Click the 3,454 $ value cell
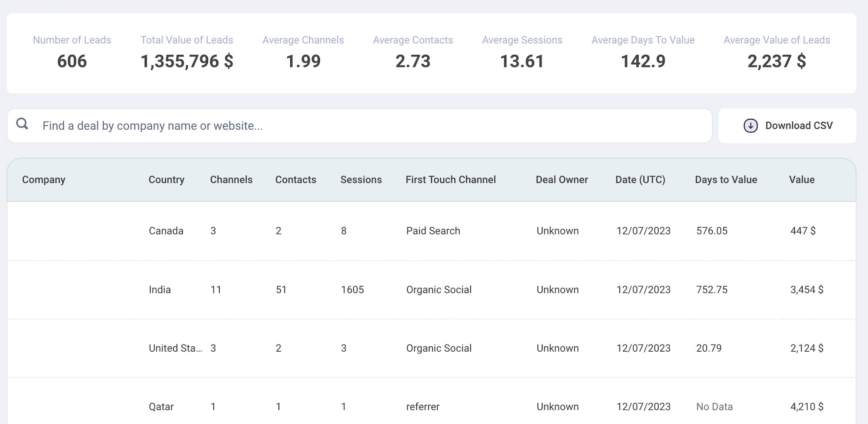868x424 pixels. coord(807,290)
